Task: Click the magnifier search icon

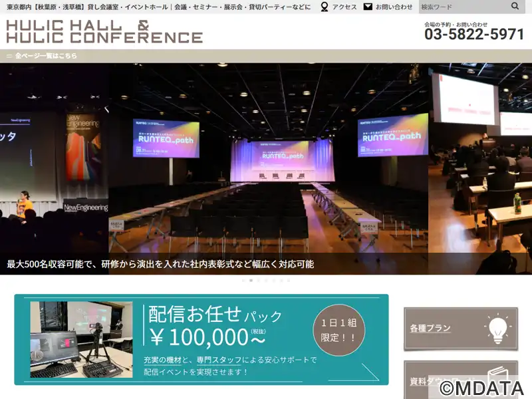Action: tap(515, 6)
